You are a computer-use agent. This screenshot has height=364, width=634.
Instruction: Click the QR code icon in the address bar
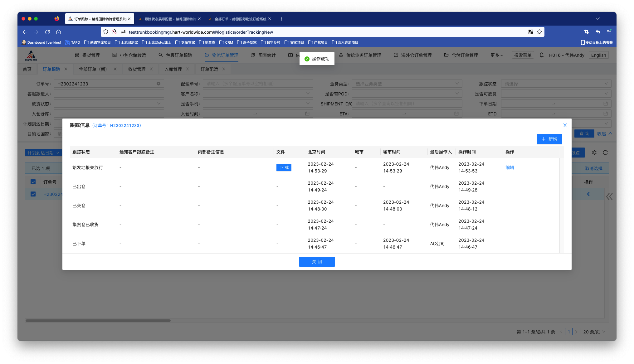pyautogui.click(x=531, y=32)
